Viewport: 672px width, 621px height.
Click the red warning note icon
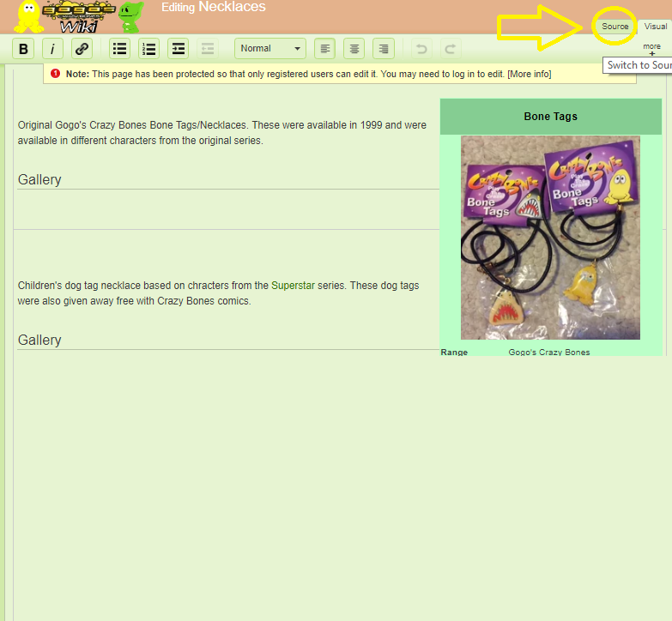pyautogui.click(x=55, y=74)
